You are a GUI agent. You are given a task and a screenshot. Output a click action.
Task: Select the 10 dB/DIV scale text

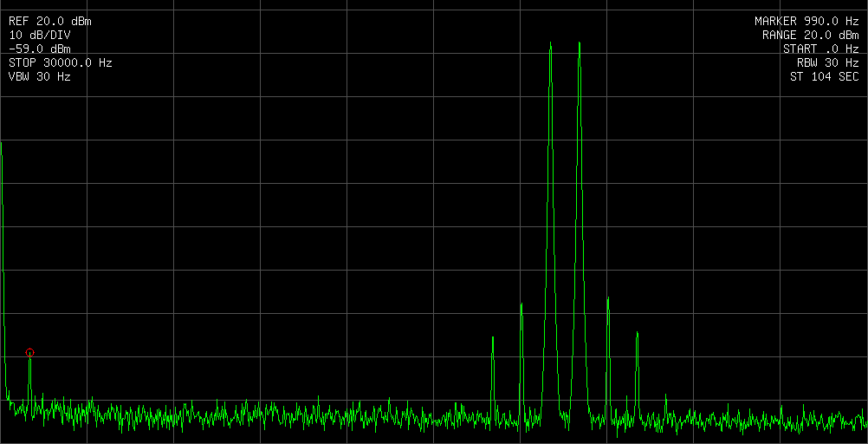40,36
